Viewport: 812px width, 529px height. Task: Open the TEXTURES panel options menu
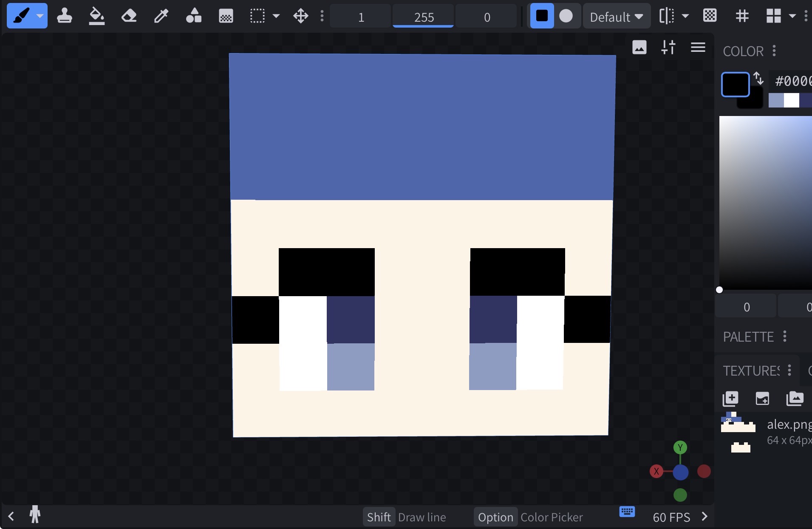click(789, 371)
